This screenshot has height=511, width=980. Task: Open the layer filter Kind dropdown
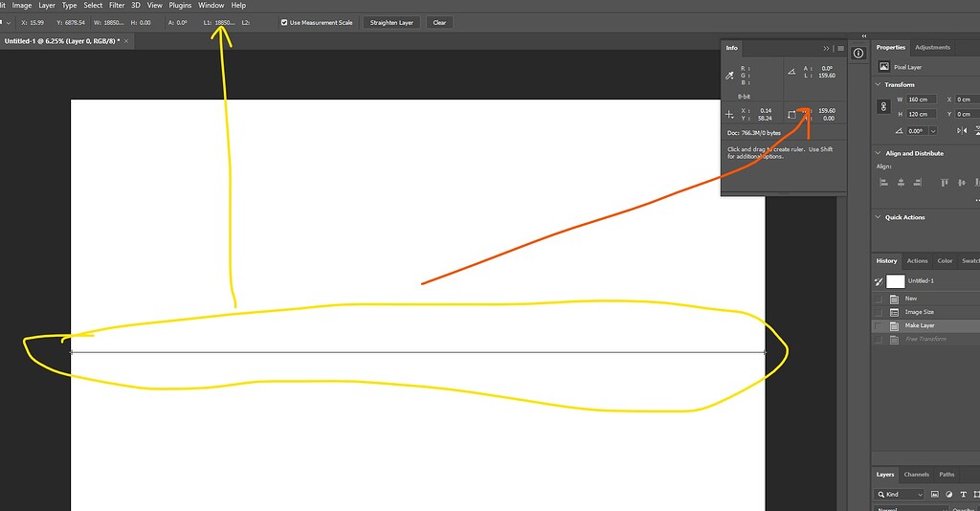pos(900,494)
